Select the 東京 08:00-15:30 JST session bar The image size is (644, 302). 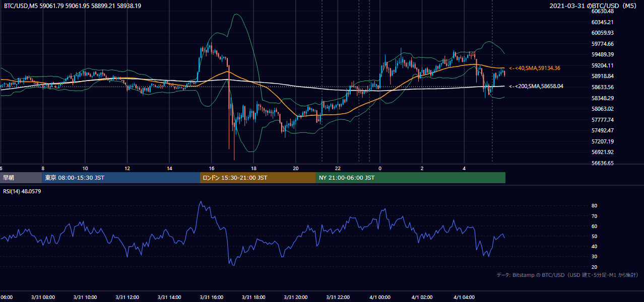(121, 178)
